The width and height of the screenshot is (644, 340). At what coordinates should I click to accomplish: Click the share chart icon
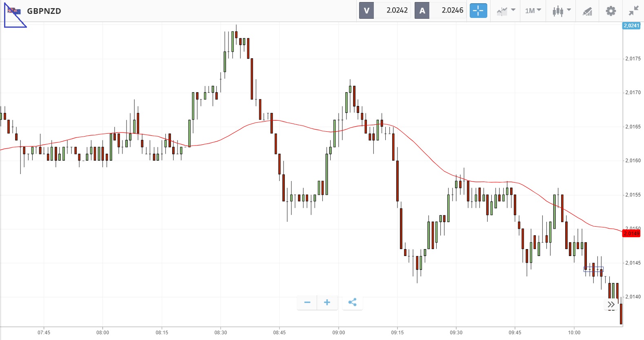[352, 302]
